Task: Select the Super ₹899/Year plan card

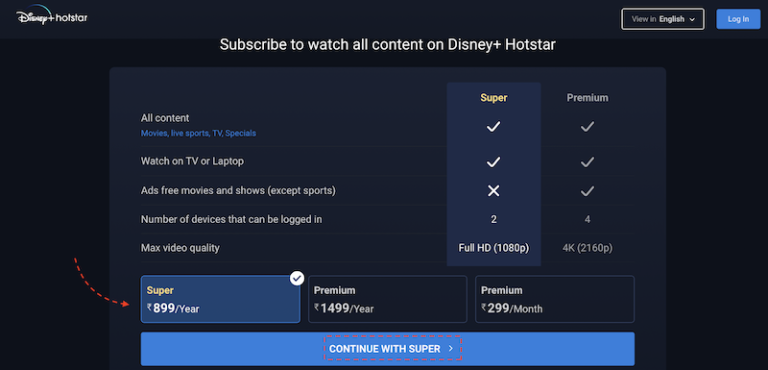Action: point(220,299)
